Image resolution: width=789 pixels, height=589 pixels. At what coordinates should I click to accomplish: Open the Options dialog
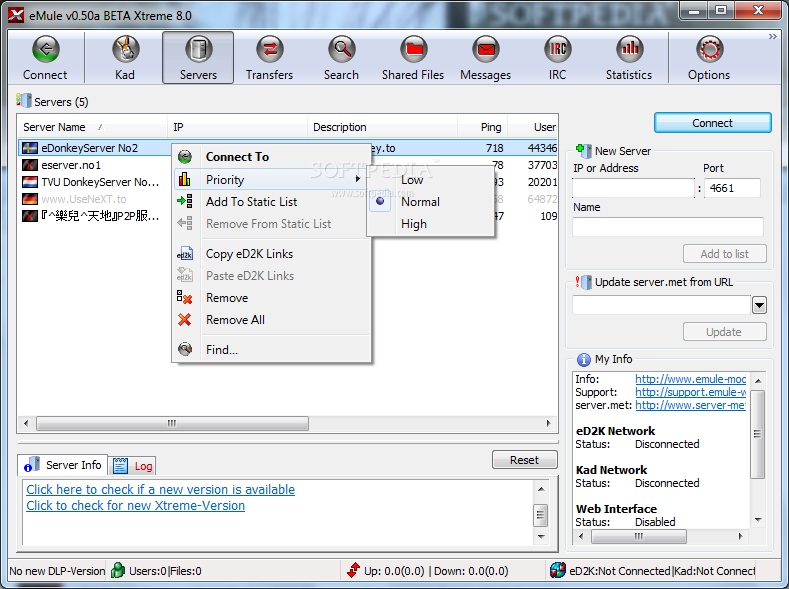pyautogui.click(x=709, y=57)
